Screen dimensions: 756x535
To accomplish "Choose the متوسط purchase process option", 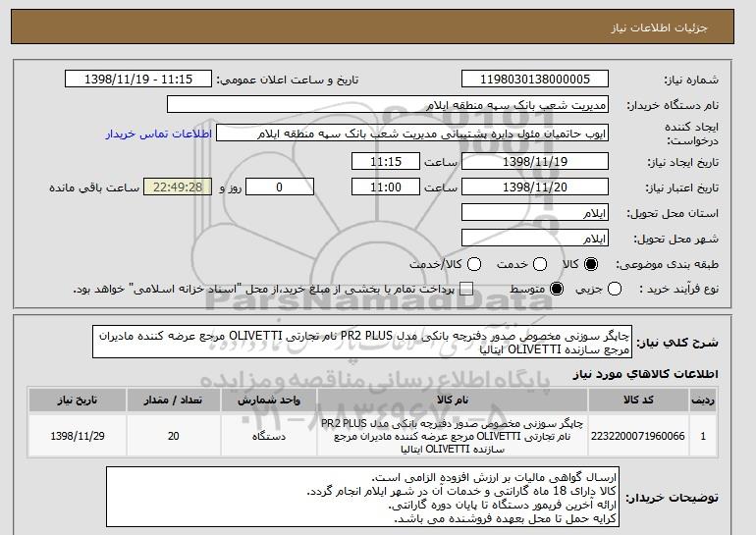I will click(x=557, y=290).
